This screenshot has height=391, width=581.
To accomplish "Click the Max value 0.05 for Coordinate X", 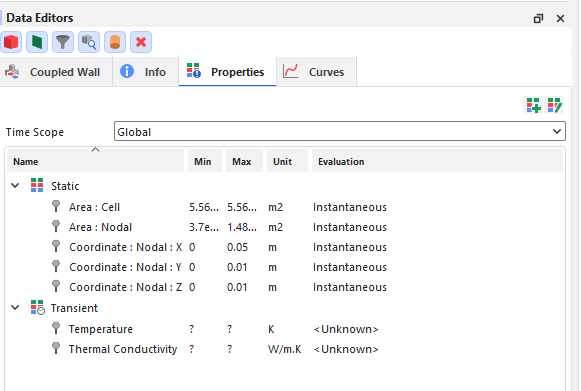I will click(237, 247).
